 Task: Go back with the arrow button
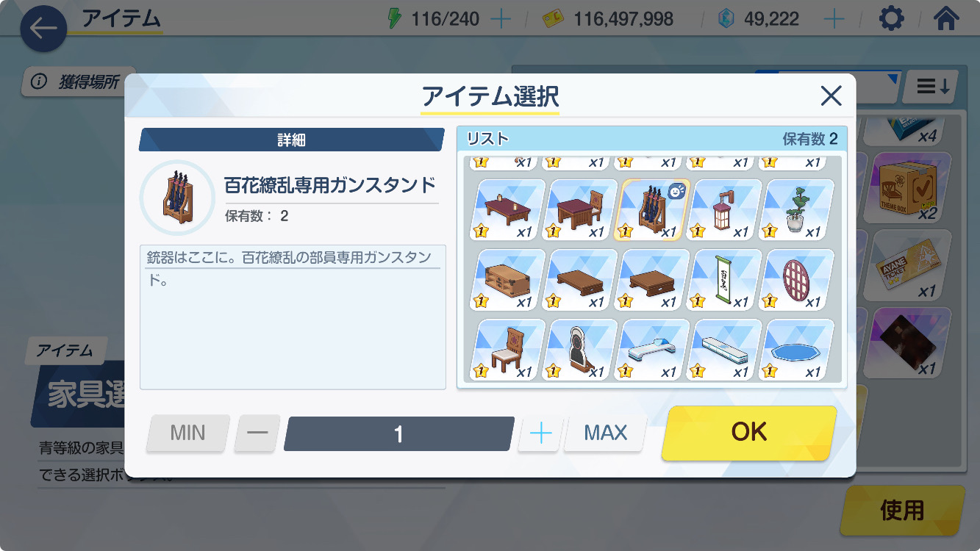pos(43,29)
